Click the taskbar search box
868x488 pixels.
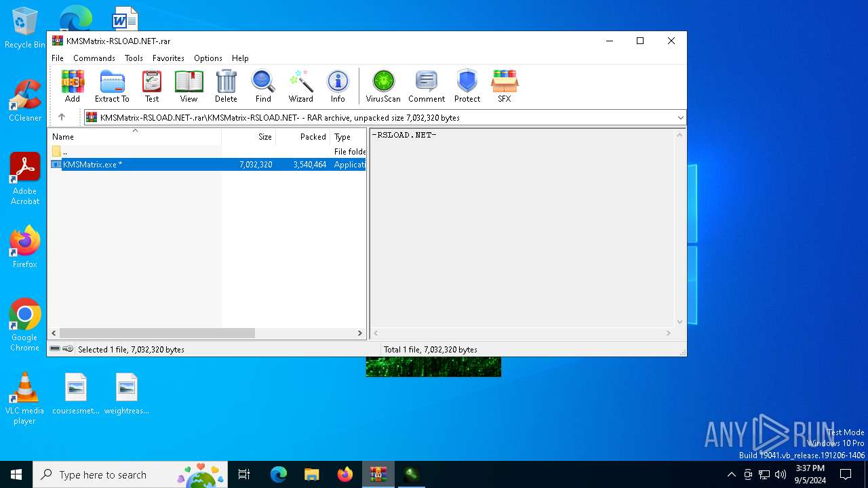point(132,474)
